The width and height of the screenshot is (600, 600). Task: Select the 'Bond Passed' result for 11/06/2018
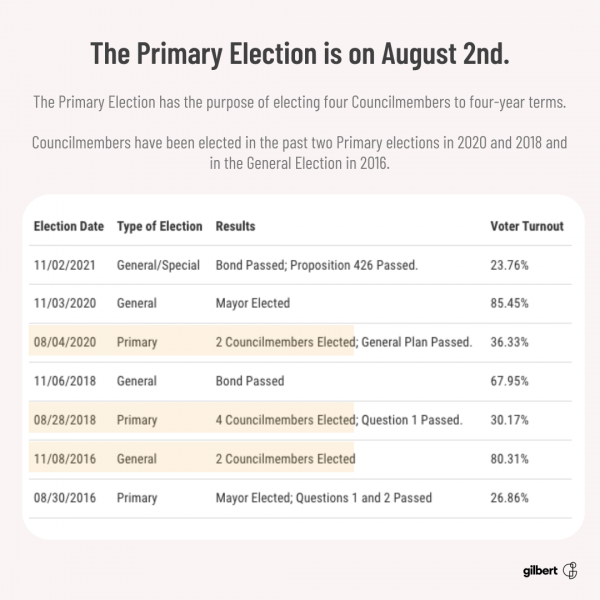[250, 381]
